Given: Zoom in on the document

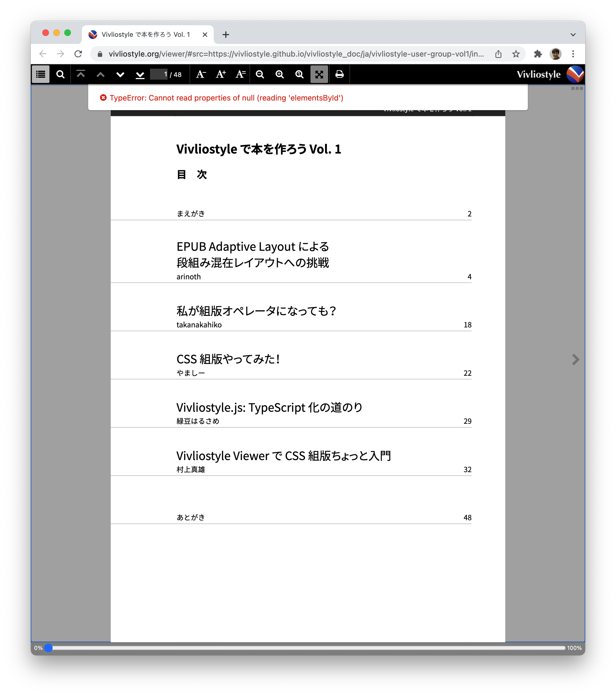Looking at the screenshot, I should (x=279, y=74).
